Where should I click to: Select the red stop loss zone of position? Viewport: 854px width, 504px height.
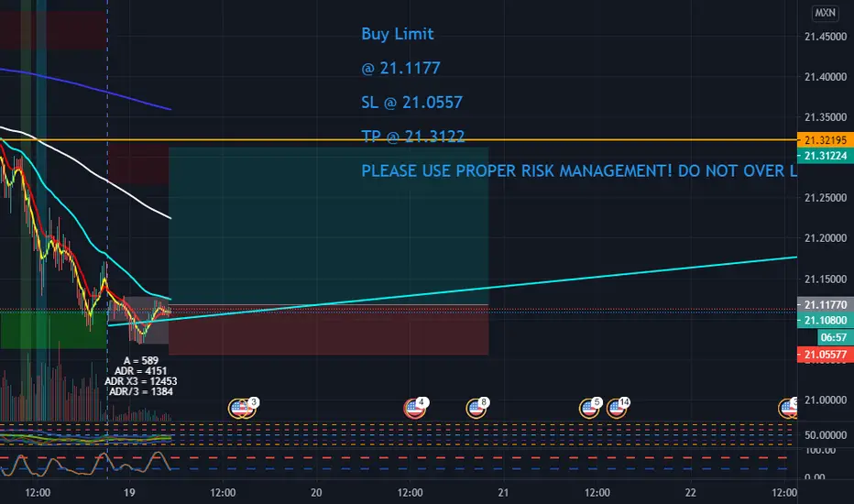pos(328,330)
